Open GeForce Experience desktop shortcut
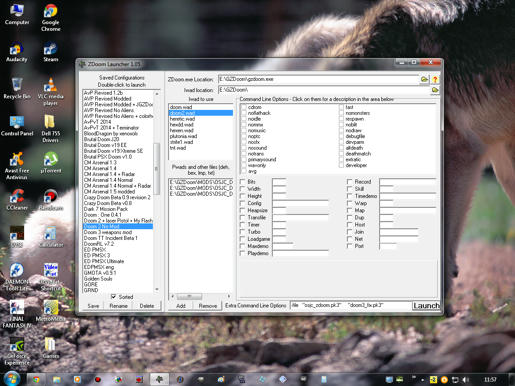The height and width of the screenshot is (386, 515). 17,351
